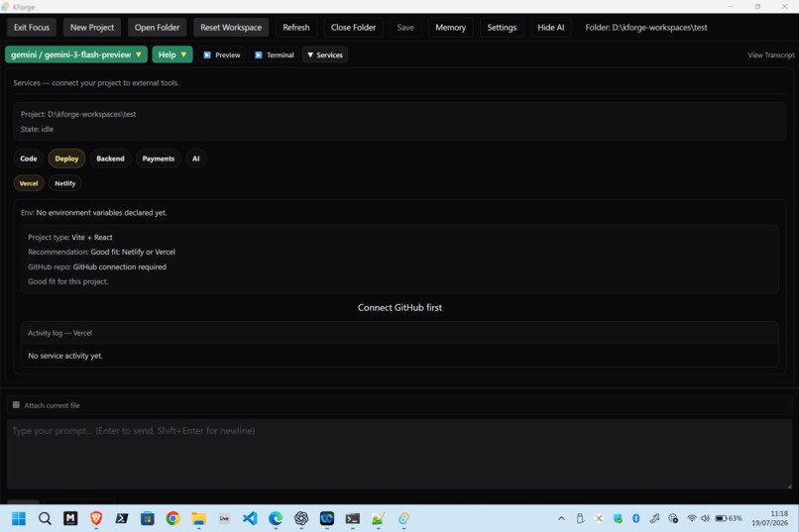Select the Code services tab
This screenshot has width=799, height=532.
tap(29, 159)
